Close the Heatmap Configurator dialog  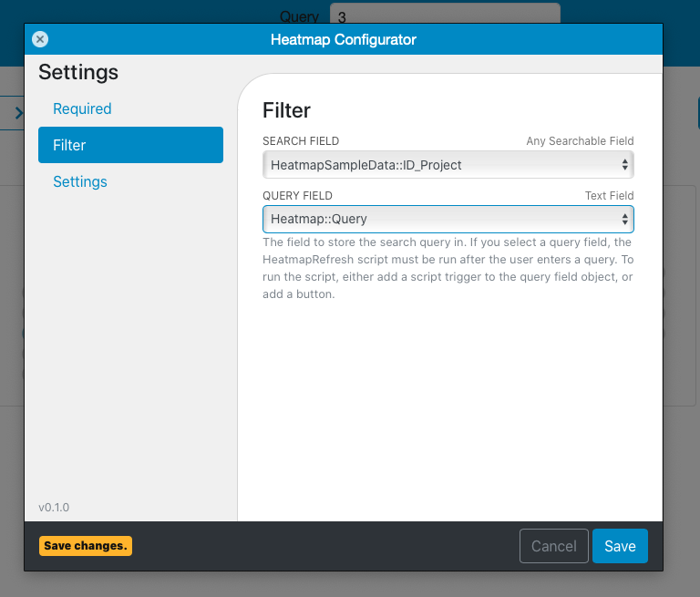pyautogui.click(x=40, y=39)
